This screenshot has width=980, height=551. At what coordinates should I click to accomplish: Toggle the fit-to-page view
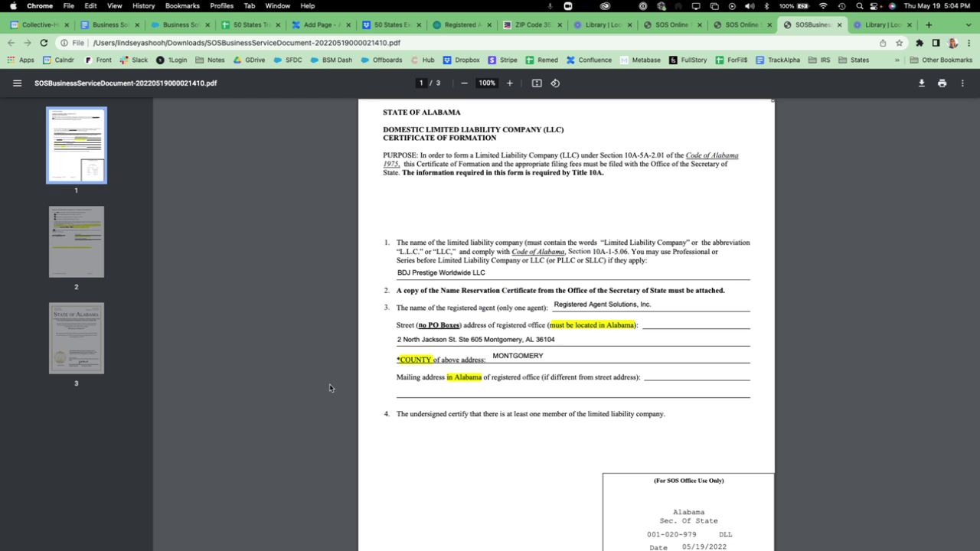(x=536, y=83)
